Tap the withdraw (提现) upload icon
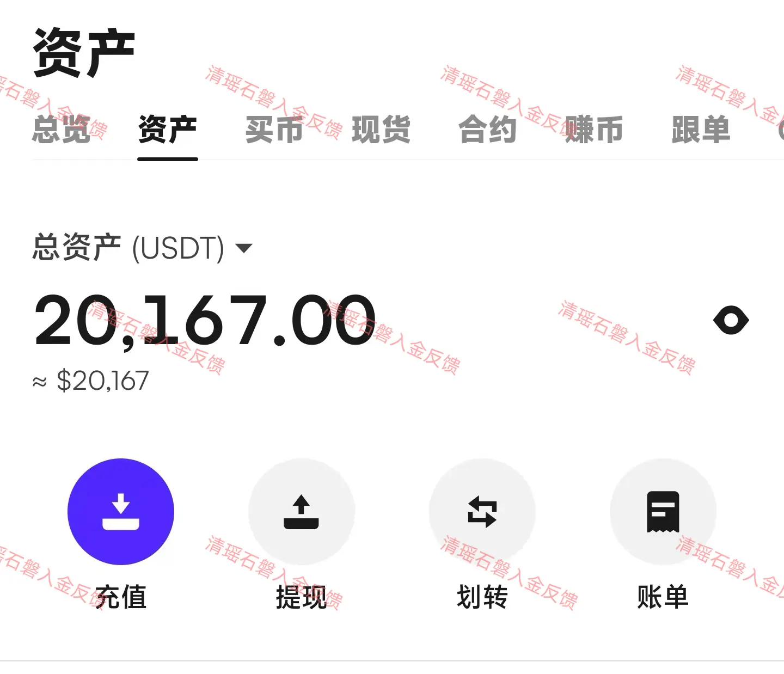The height and width of the screenshot is (674, 784). 301,511
